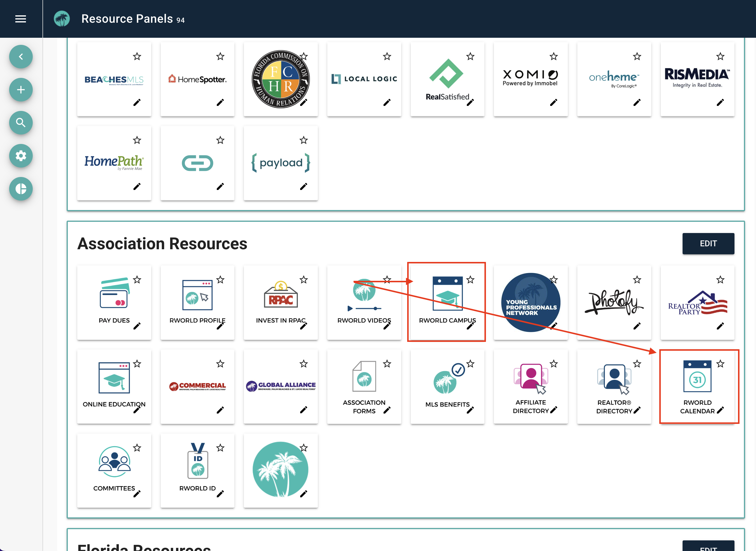The image size is (756, 551).
Task: Edit the Realtor Party panel pencil
Action: tap(720, 326)
